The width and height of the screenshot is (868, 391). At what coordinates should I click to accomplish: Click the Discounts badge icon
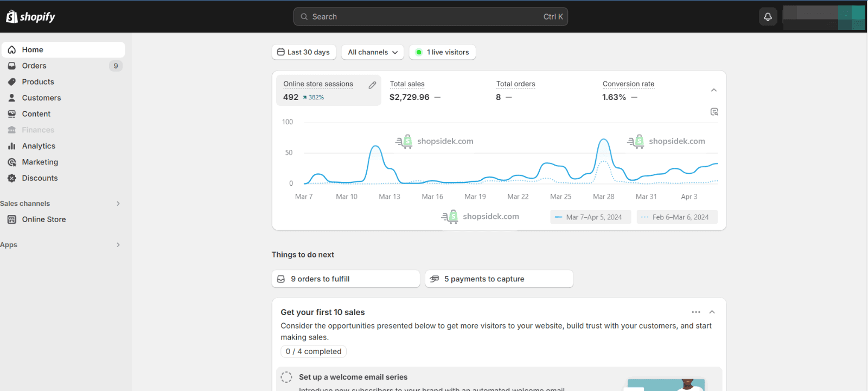pyautogui.click(x=12, y=178)
